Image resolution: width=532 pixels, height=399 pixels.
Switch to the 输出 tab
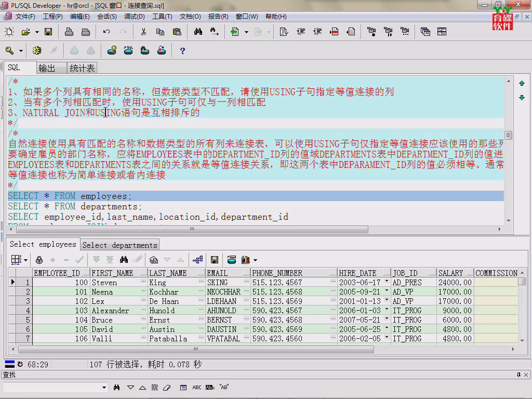point(51,68)
